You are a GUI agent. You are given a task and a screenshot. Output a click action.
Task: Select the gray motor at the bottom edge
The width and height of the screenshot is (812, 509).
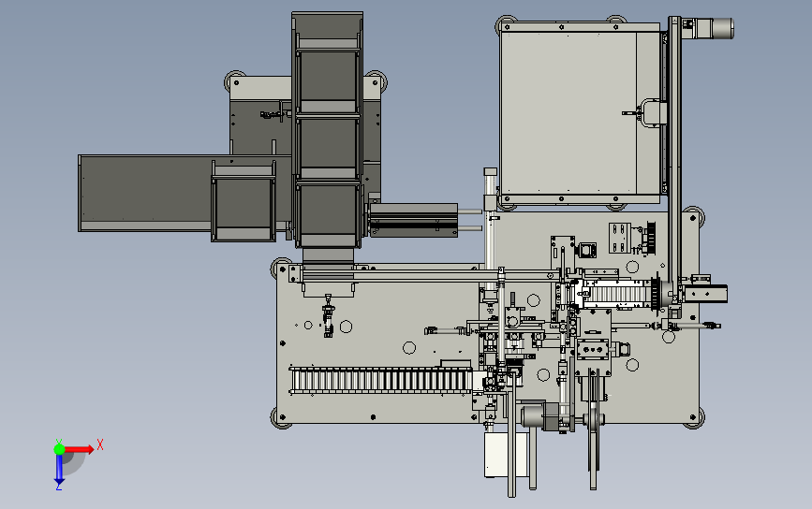[540, 417]
